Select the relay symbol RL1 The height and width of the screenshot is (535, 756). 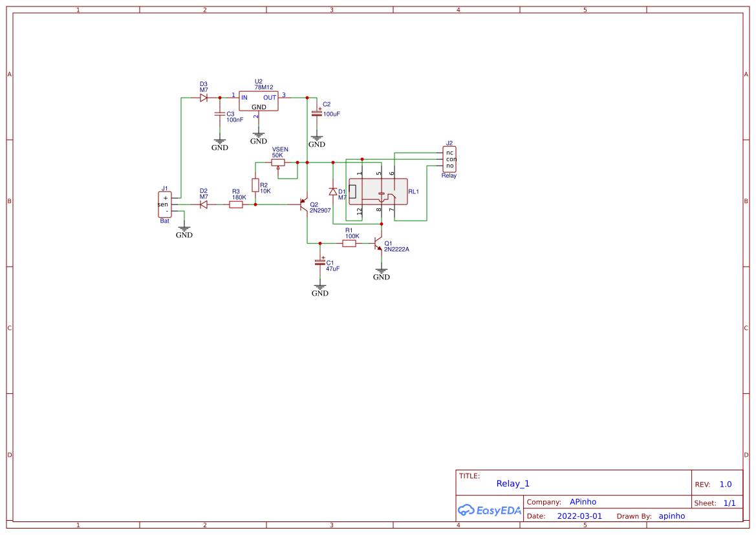378,191
